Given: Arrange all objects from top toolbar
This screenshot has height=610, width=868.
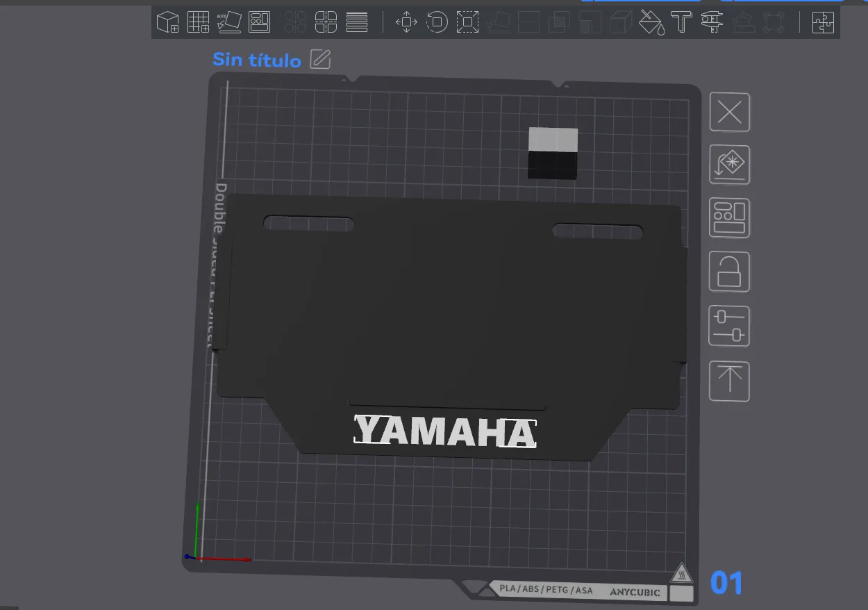Looking at the screenshot, I should [260, 22].
